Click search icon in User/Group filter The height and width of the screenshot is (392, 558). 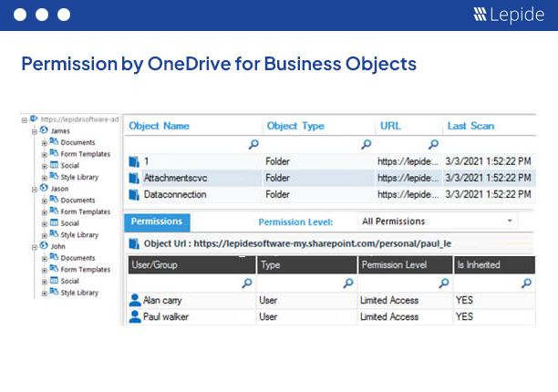[247, 283]
